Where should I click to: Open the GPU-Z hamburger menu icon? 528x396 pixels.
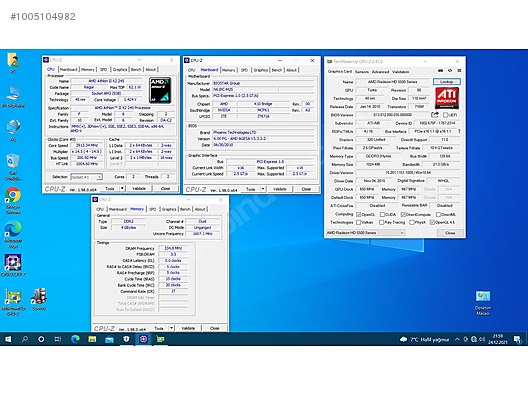point(459,71)
